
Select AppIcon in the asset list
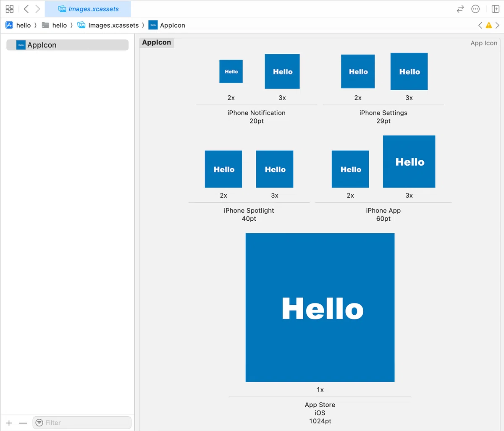[67, 45]
